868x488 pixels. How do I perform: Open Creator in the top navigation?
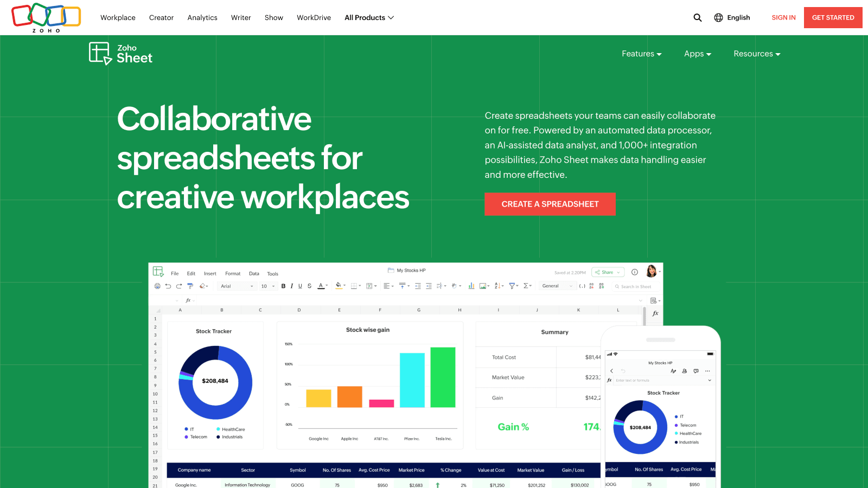pos(161,17)
